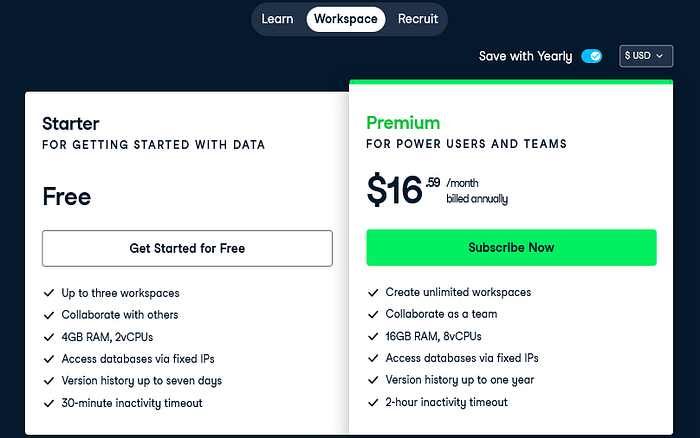This screenshot has height=438, width=700.
Task: Click checkmark icon beside Create unlimited workspaces
Action: click(373, 292)
